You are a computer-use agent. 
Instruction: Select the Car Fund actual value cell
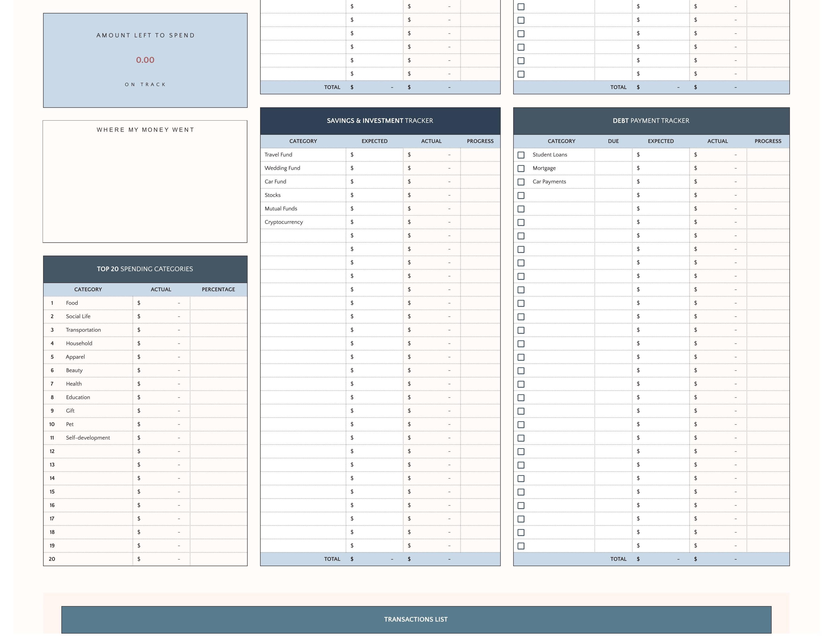[431, 182]
